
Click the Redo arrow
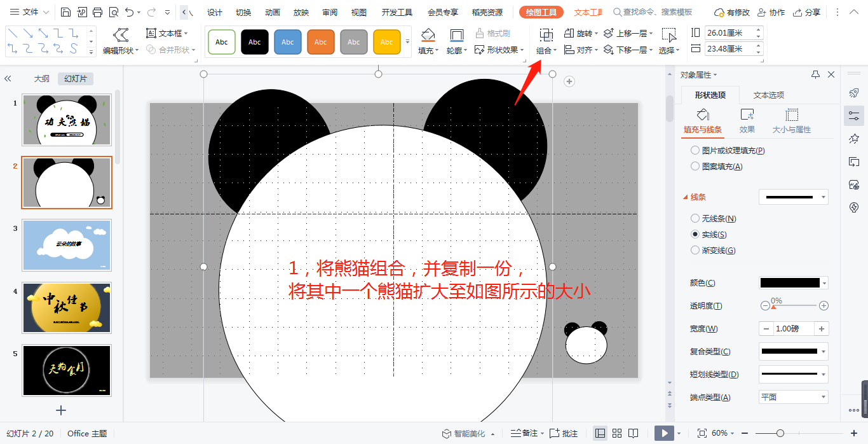pyautogui.click(x=151, y=12)
